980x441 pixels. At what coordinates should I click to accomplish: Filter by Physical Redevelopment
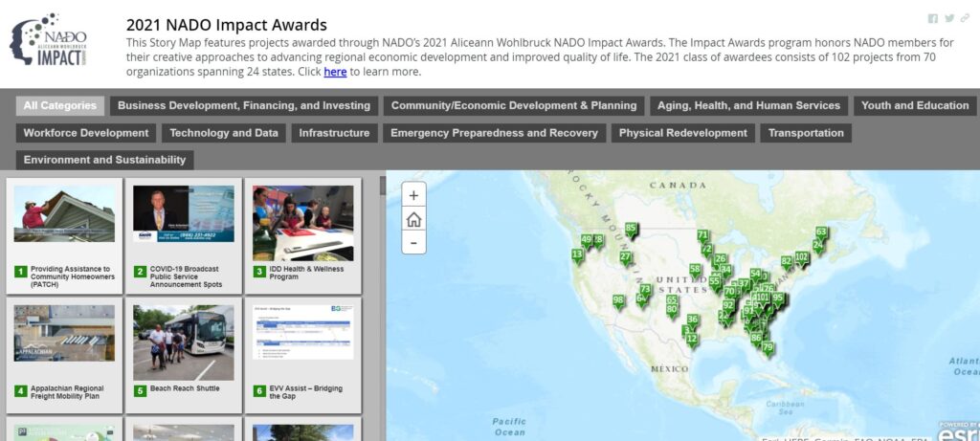(x=683, y=133)
